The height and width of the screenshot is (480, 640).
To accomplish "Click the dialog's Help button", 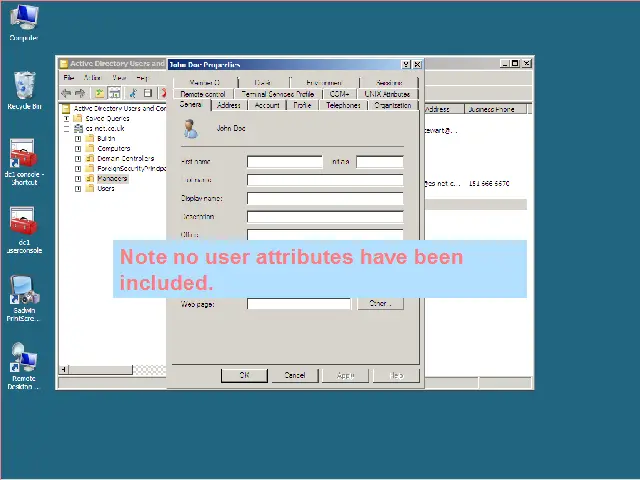I will pyautogui.click(x=396, y=375).
